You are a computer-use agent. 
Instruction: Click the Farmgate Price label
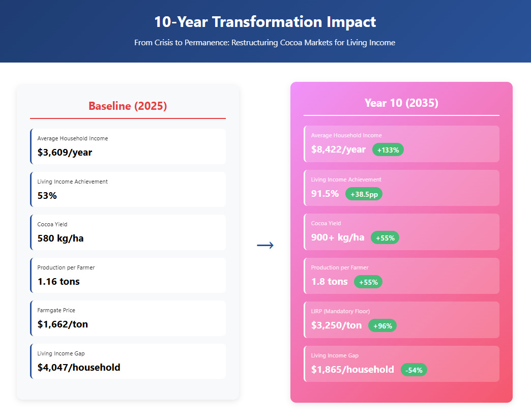tap(56, 310)
